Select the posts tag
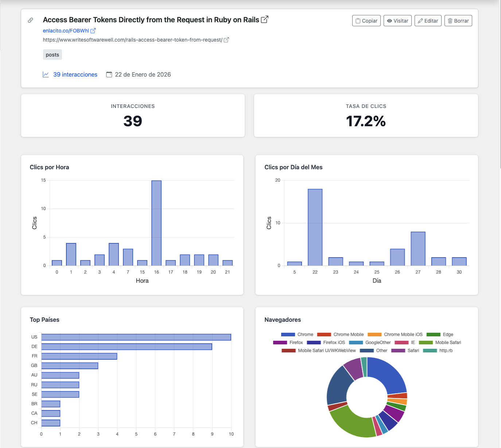 point(53,55)
